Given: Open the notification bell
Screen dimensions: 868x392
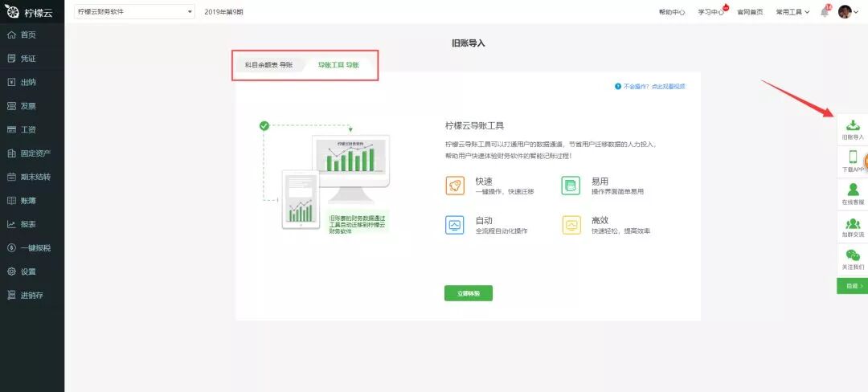Looking at the screenshot, I should pyautogui.click(x=825, y=11).
